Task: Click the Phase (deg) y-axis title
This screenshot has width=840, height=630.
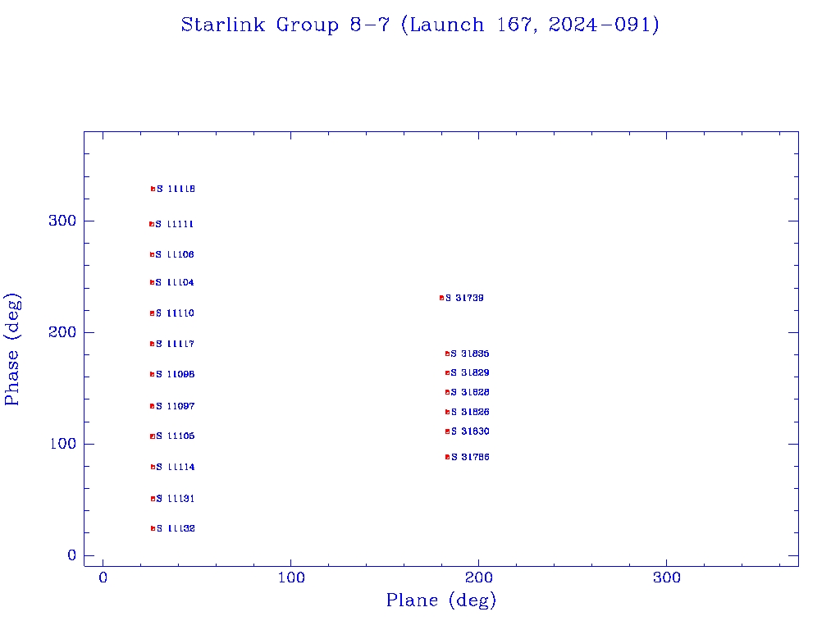Action: pyautogui.click(x=12, y=349)
